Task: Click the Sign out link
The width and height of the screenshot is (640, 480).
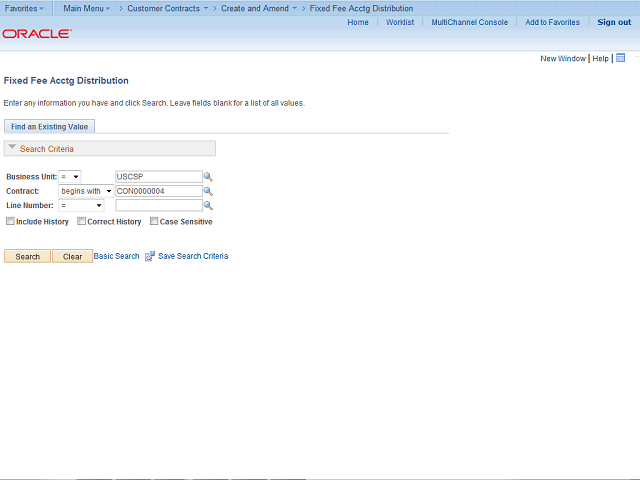Action: pyautogui.click(x=614, y=22)
